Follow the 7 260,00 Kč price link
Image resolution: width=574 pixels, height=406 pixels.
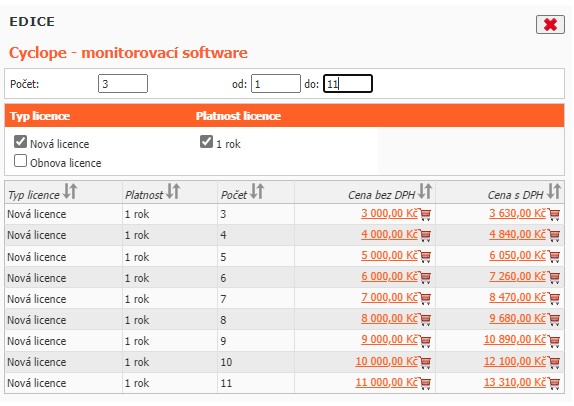coord(518,276)
